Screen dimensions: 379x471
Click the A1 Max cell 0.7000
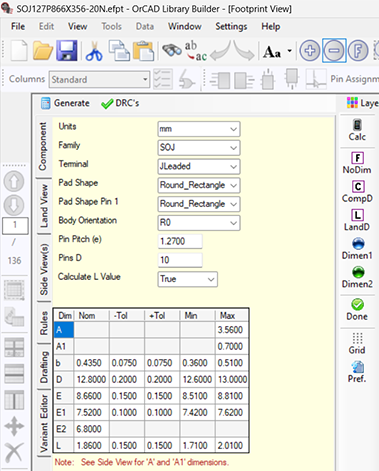pyautogui.click(x=232, y=346)
